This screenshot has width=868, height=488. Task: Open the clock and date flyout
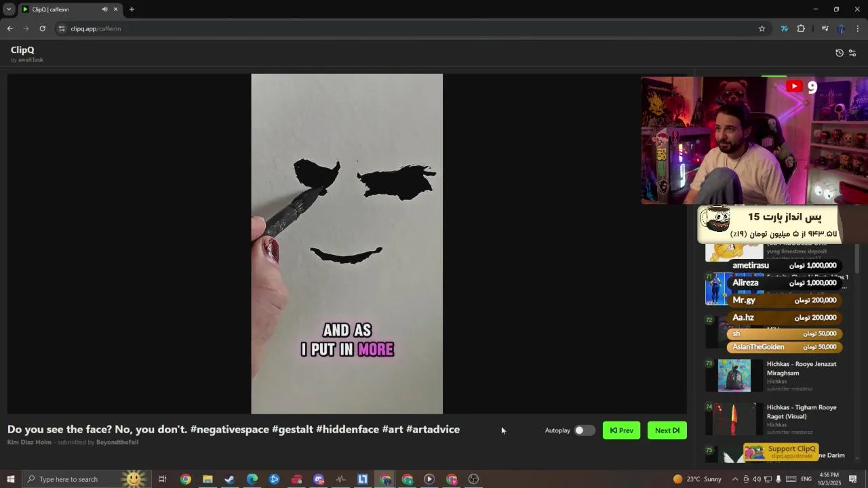830,479
